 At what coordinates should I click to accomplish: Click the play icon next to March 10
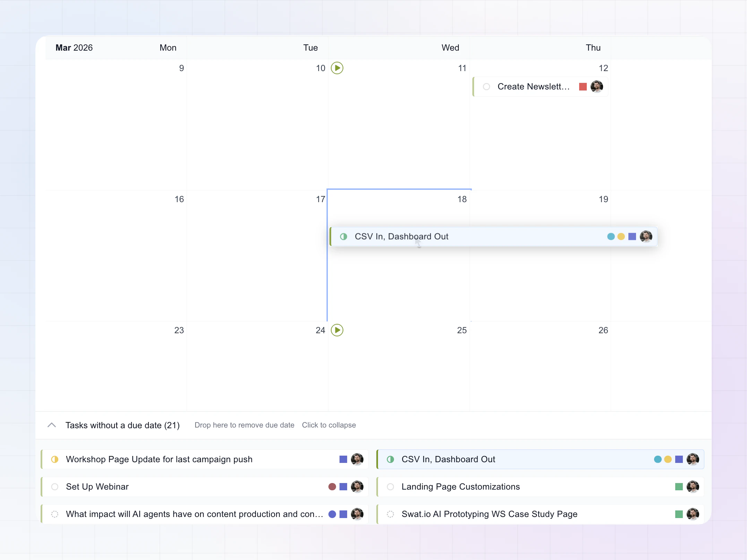click(337, 68)
